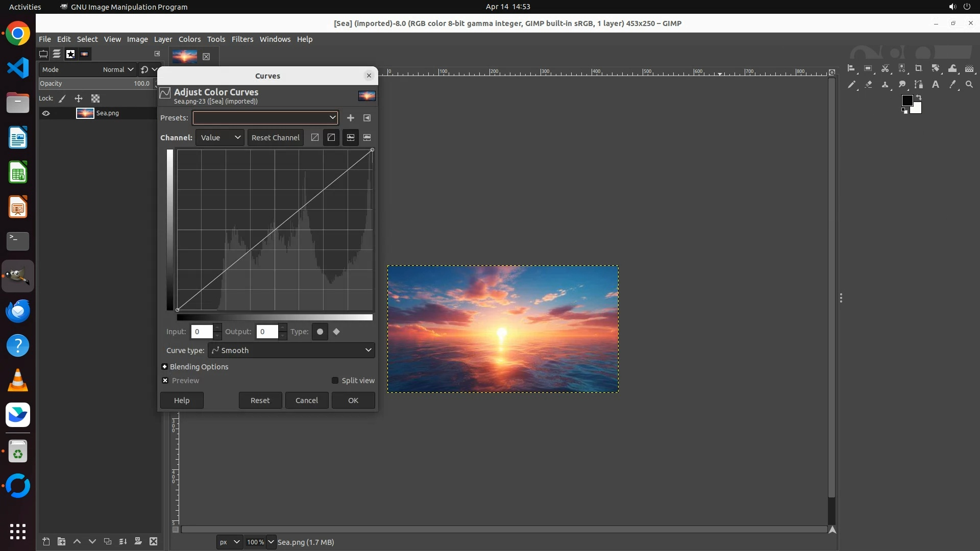Select the Eraser tool

point(868,85)
